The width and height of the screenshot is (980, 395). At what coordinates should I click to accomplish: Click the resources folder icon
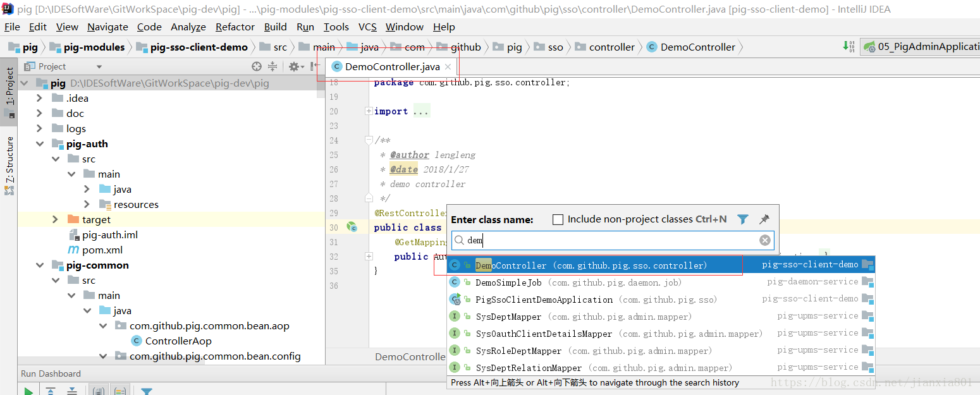(x=105, y=204)
